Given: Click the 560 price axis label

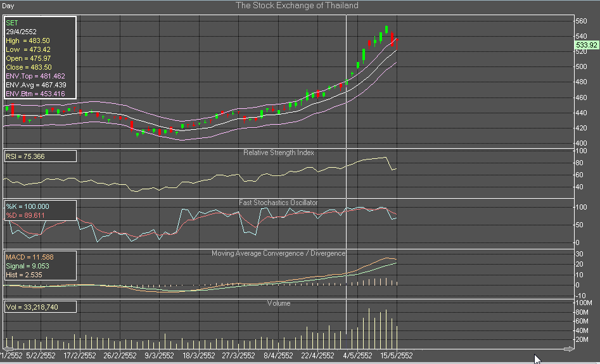Looking at the screenshot, I should pos(581,21).
